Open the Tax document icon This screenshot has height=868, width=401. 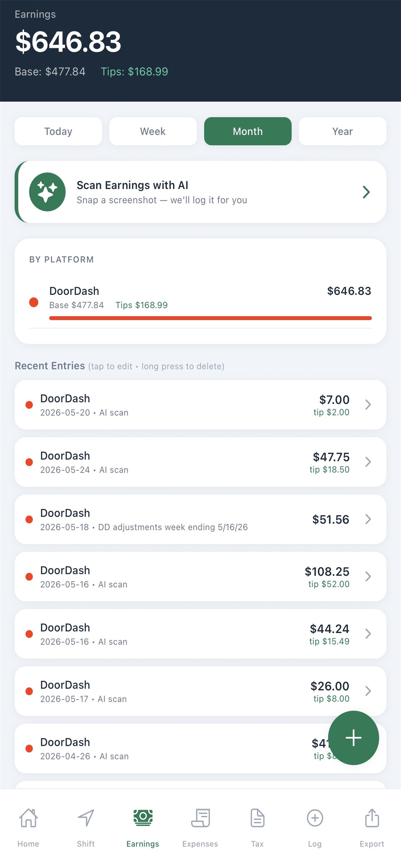pos(258,818)
